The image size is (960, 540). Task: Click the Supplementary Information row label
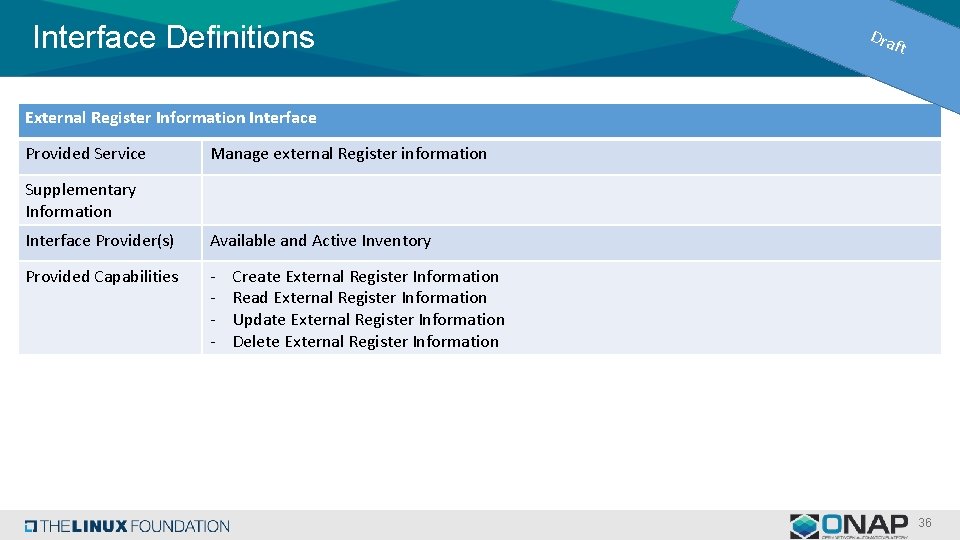click(x=81, y=200)
